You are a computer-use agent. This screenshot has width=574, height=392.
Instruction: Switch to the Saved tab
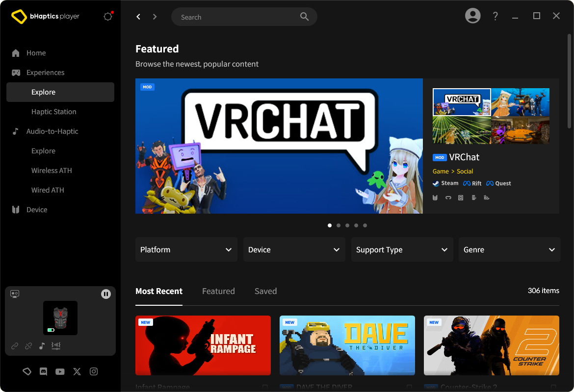pyautogui.click(x=265, y=291)
